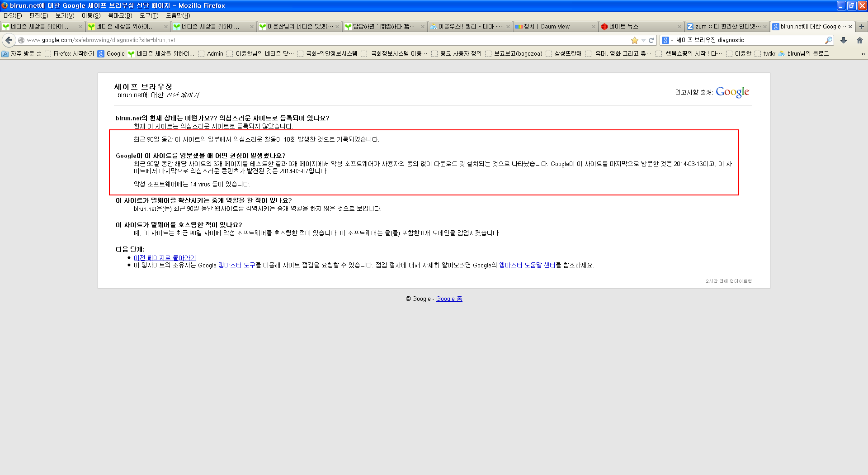Click the search magnifier icon in search box
This screenshot has width=868, height=475.
coord(829,40)
